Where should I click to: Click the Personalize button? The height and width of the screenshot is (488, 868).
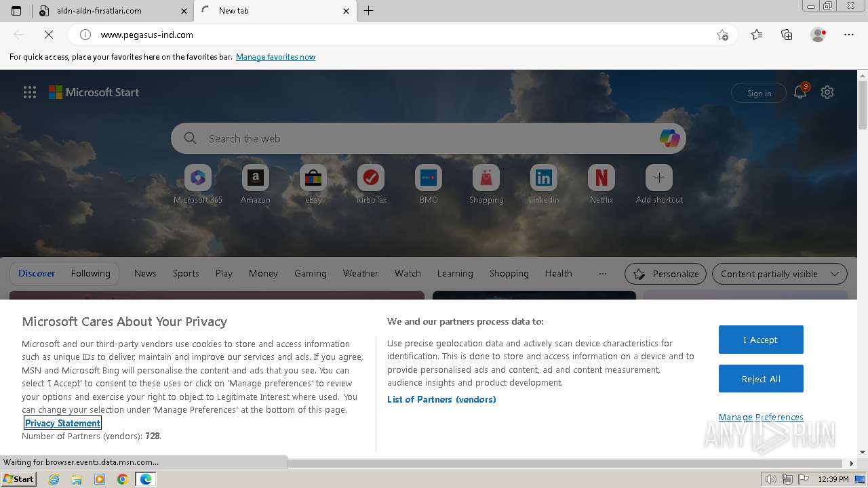(665, 274)
